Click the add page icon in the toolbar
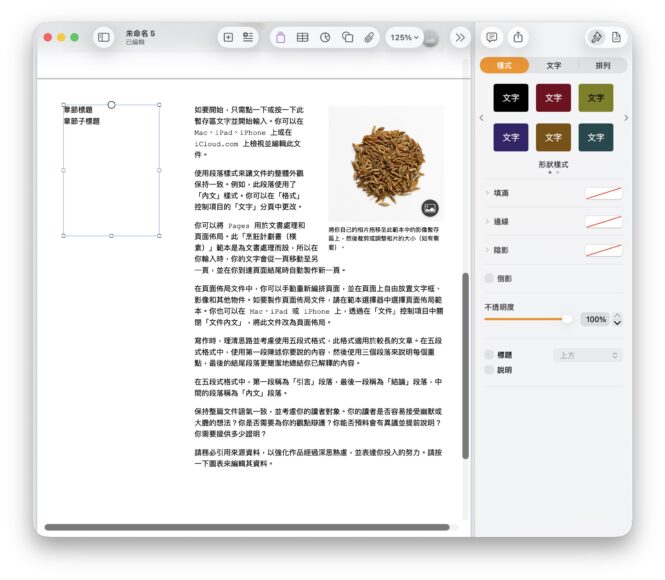 click(x=228, y=37)
